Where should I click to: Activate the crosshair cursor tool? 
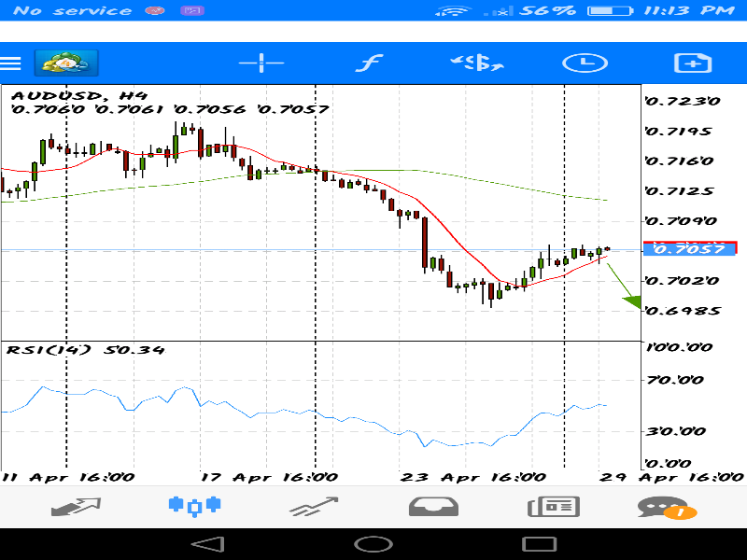261,63
